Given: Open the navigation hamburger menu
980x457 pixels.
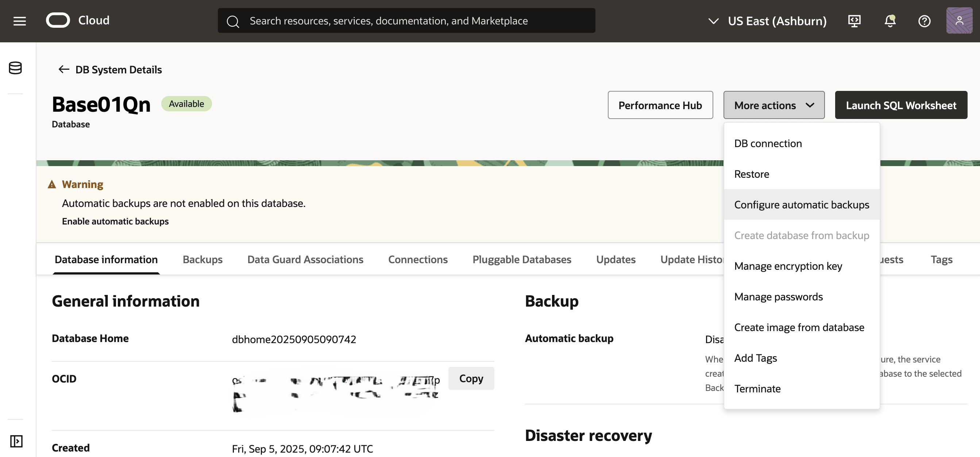Looking at the screenshot, I should coord(19,21).
